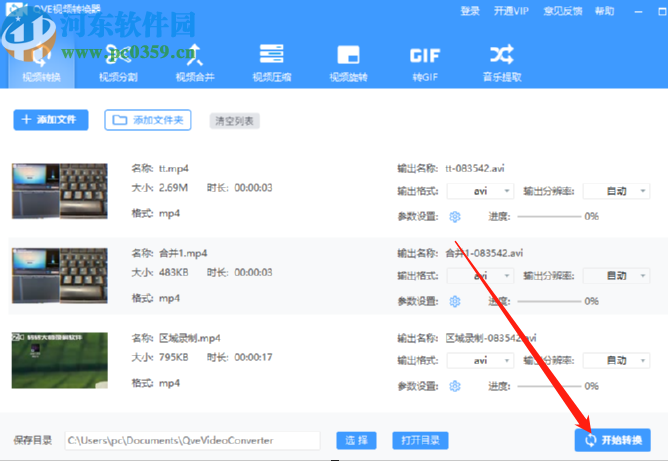Click file name 合并1.mp4
Screen dimensions: 668x461
(183, 254)
